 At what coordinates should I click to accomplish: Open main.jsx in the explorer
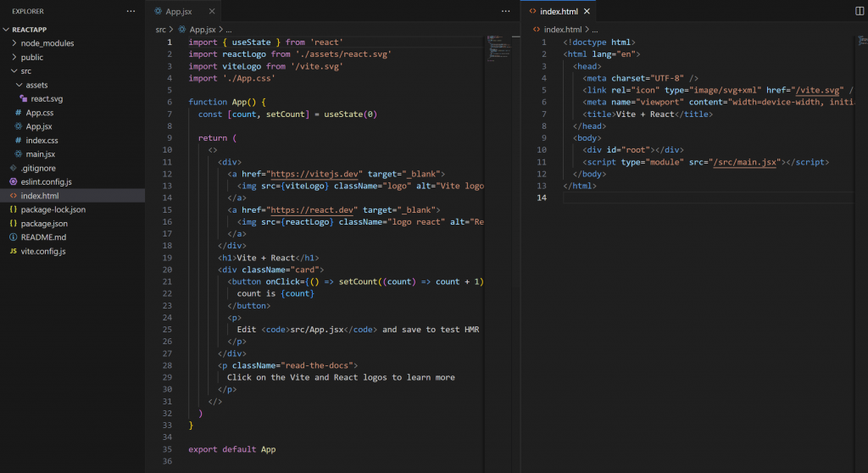point(73,154)
